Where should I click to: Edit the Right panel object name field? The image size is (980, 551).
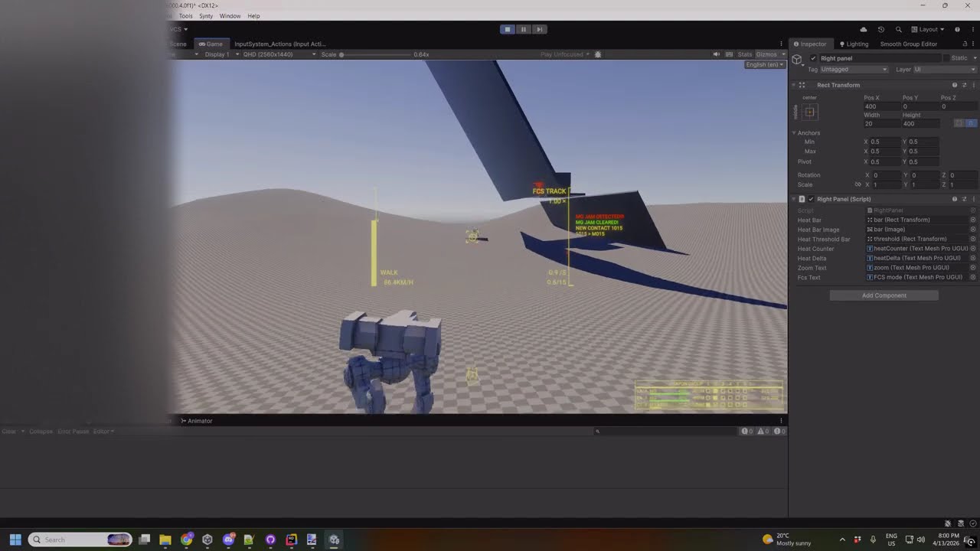pos(880,58)
